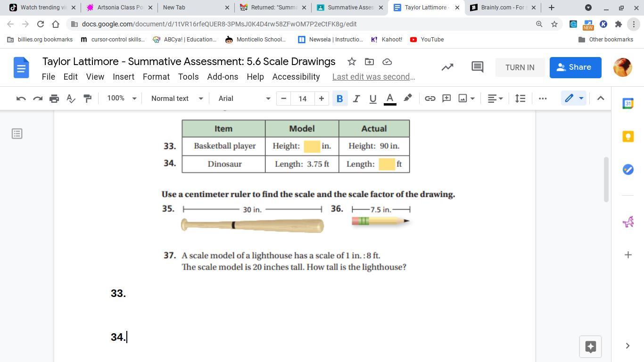Move the document to a folder
Viewport: 644px width, 362px height.
tap(369, 62)
